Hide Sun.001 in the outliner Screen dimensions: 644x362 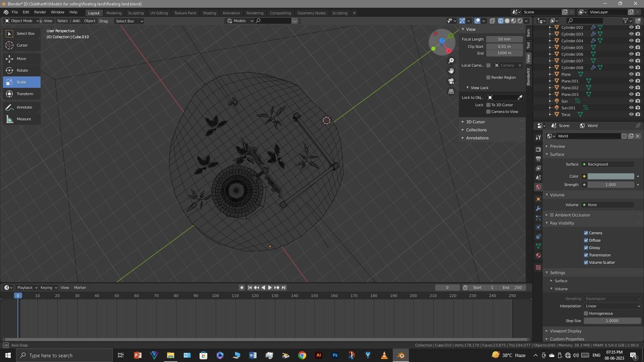tap(631, 108)
